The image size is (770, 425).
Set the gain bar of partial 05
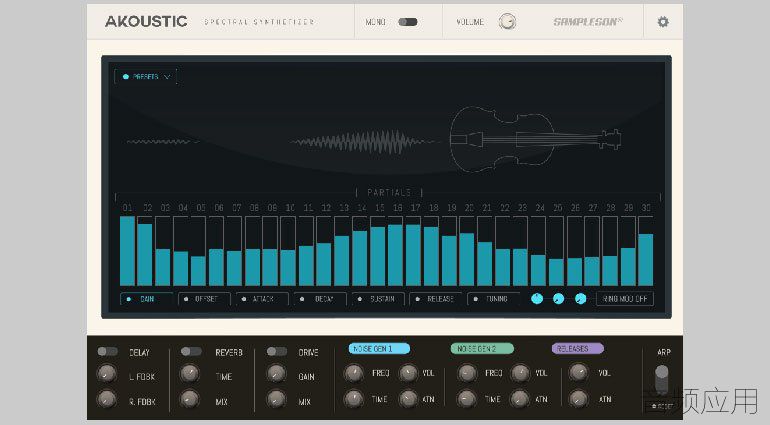pos(198,251)
